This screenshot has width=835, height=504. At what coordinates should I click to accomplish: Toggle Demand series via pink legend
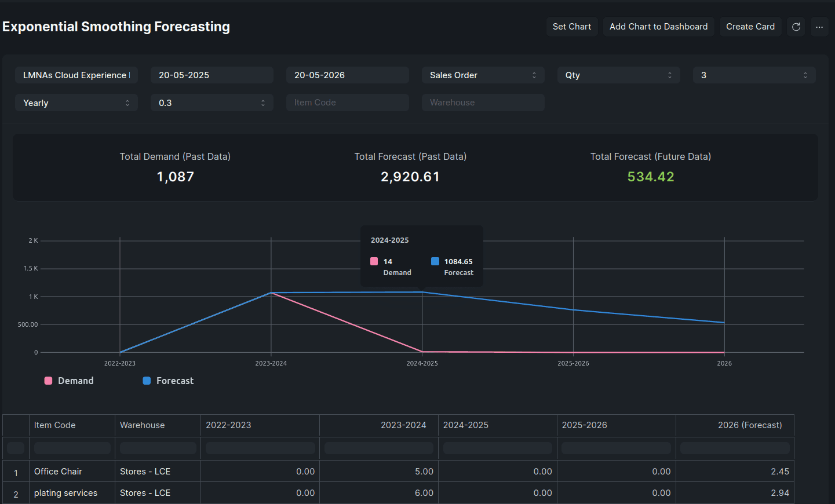tap(69, 381)
